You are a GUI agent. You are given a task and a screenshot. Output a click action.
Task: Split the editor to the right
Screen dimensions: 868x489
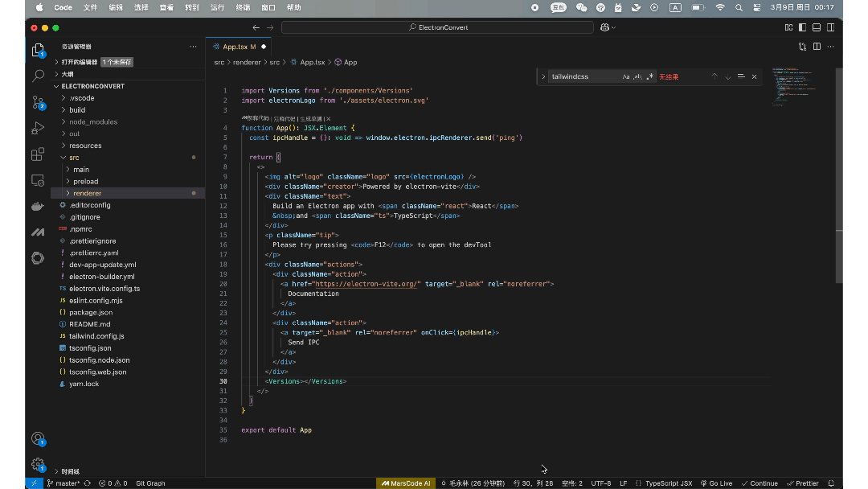[x=817, y=47]
